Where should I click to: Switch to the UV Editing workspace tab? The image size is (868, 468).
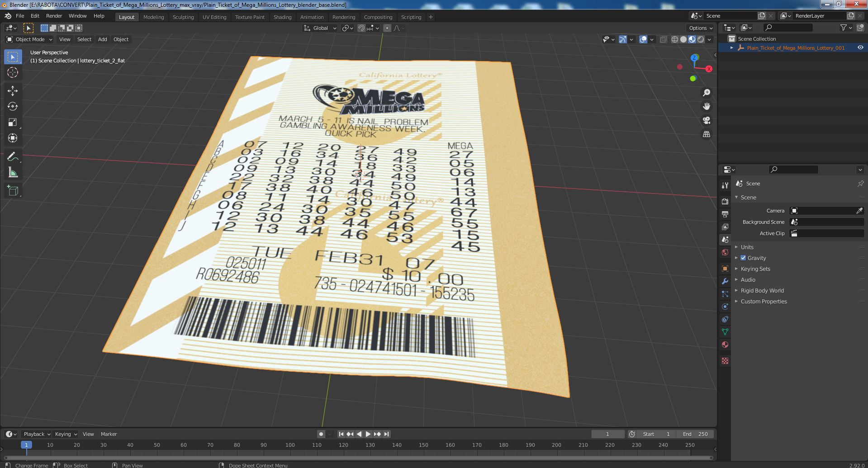pyautogui.click(x=214, y=17)
